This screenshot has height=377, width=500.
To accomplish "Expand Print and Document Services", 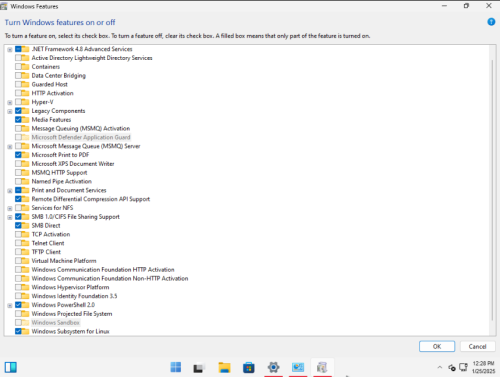I will 10,191.
